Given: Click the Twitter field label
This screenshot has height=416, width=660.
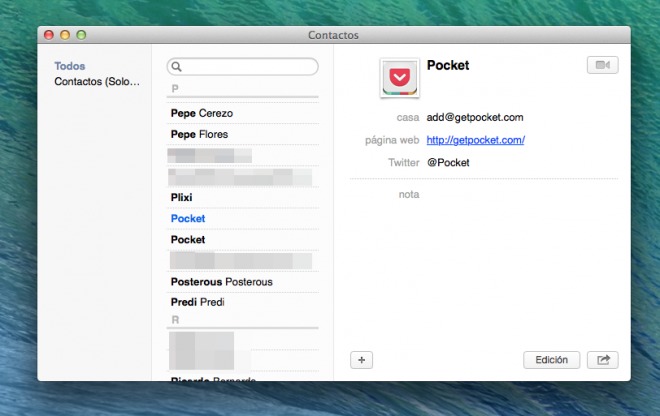Looking at the screenshot, I should [404, 163].
